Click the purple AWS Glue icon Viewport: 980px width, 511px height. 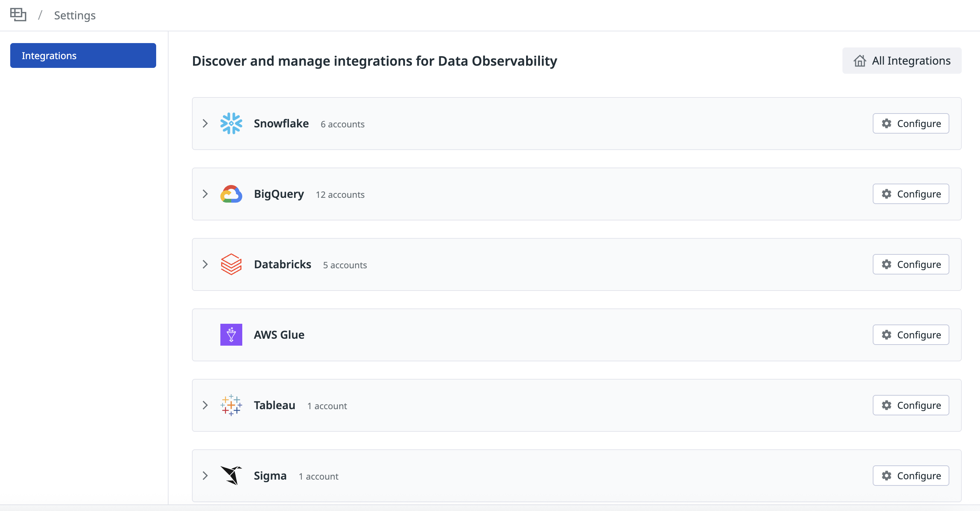tap(231, 335)
